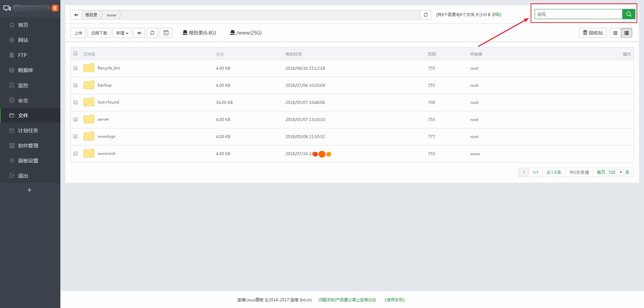644x308 pixels.
Task: Switch to list view layout
Action: pyautogui.click(x=626, y=33)
